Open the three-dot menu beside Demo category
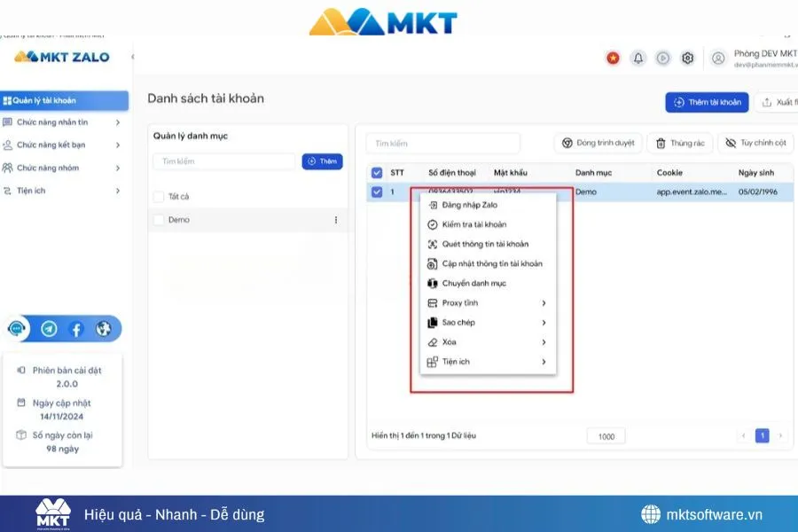Screen dimensions: 798x532 tap(334, 220)
